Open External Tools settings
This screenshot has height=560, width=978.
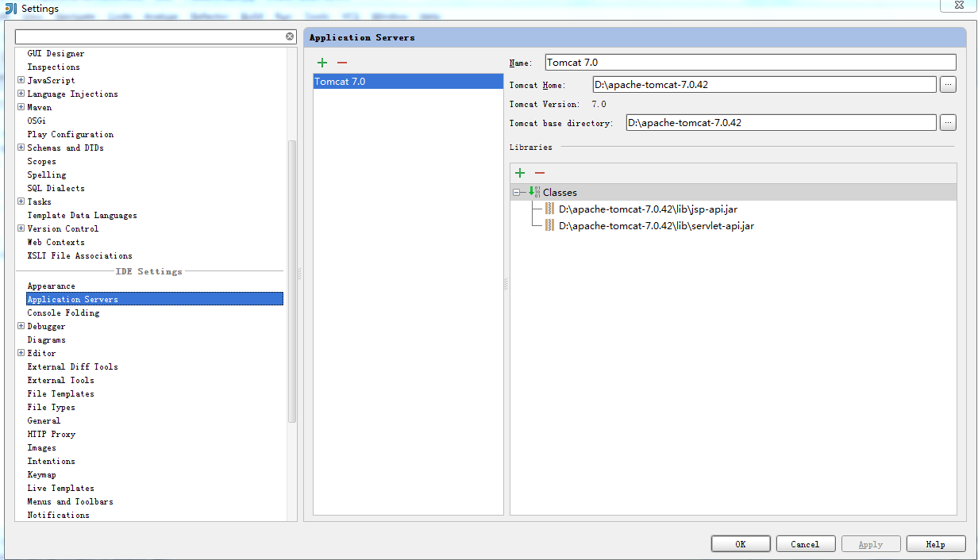[x=60, y=380]
